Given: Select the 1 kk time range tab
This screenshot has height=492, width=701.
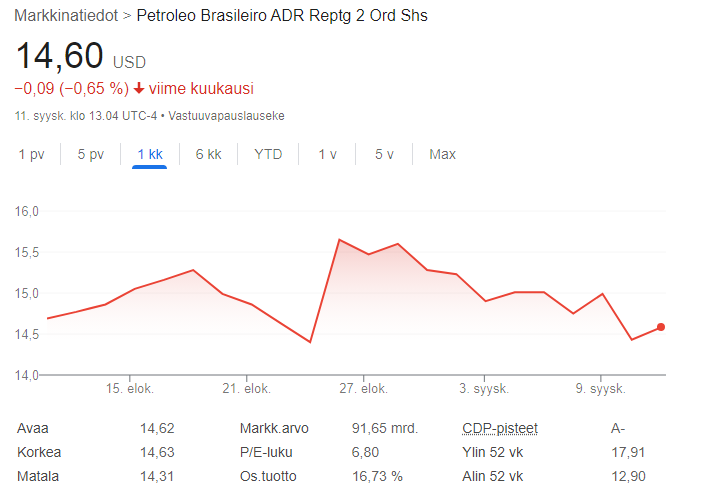Looking at the screenshot, I should tap(150, 155).
